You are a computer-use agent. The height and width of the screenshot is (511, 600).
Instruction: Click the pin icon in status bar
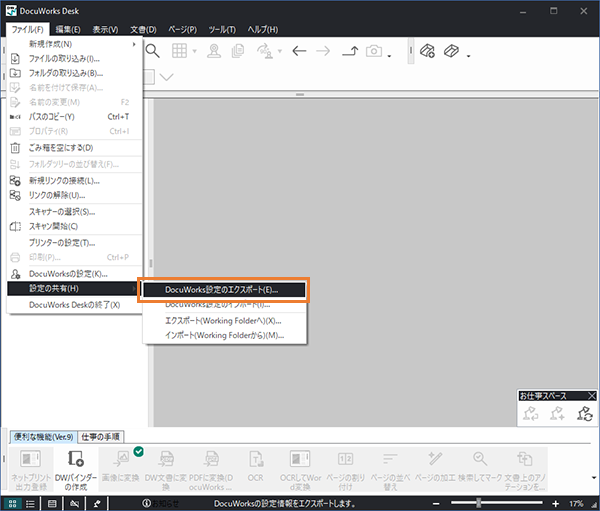97,503
